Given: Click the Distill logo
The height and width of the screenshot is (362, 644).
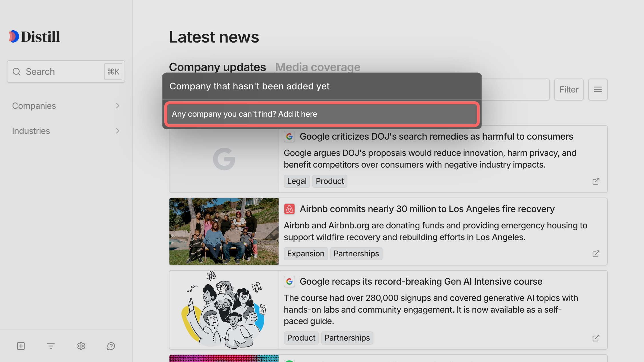Looking at the screenshot, I should [x=35, y=37].
